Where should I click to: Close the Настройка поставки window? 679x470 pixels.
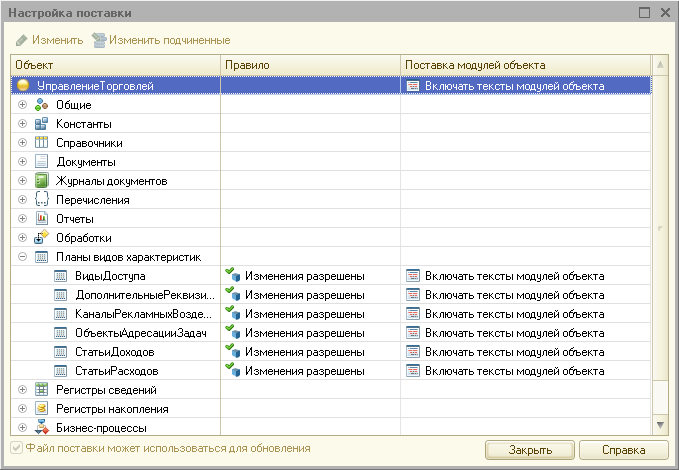[665, 13]
